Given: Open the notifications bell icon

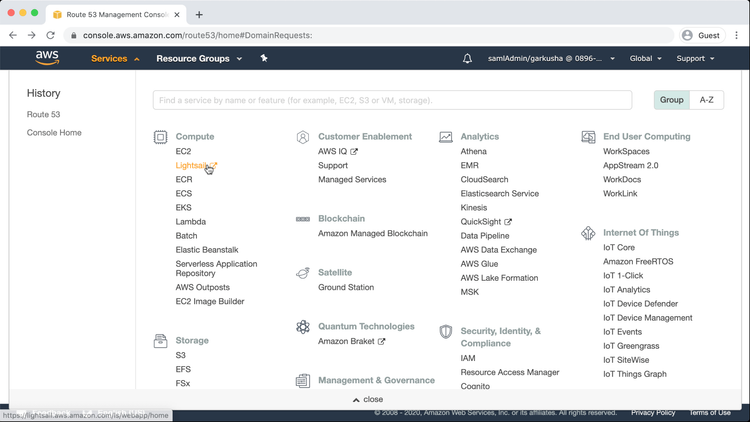Looking at the screenshot, I should pos(467,59).
